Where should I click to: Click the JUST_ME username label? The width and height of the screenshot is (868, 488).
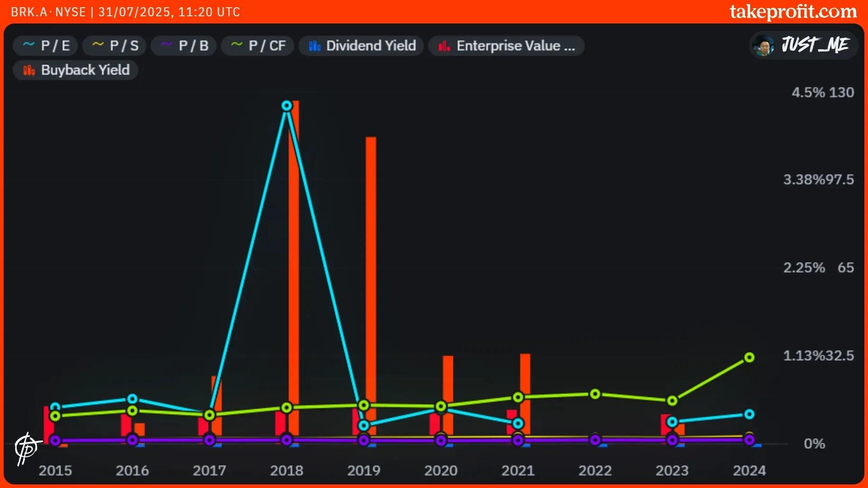pos(815,45)
